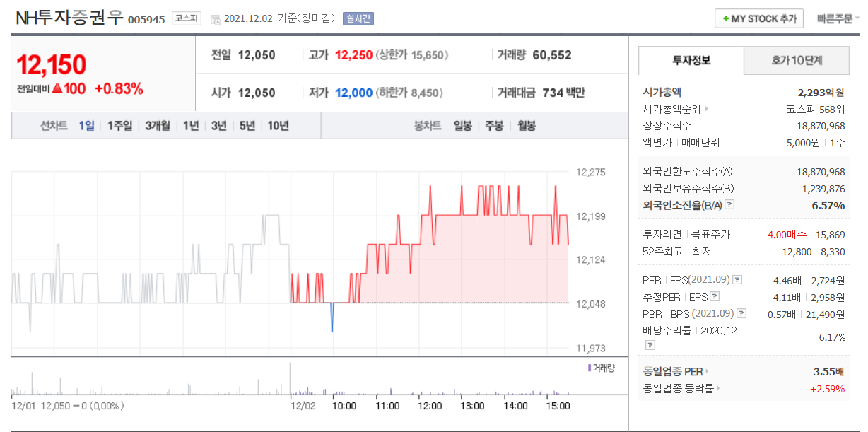This screenshot has height=432, width=868.
Task: Click the purple 거래량 legend marker
Action: pyautogui.click(x=589, y=368)
